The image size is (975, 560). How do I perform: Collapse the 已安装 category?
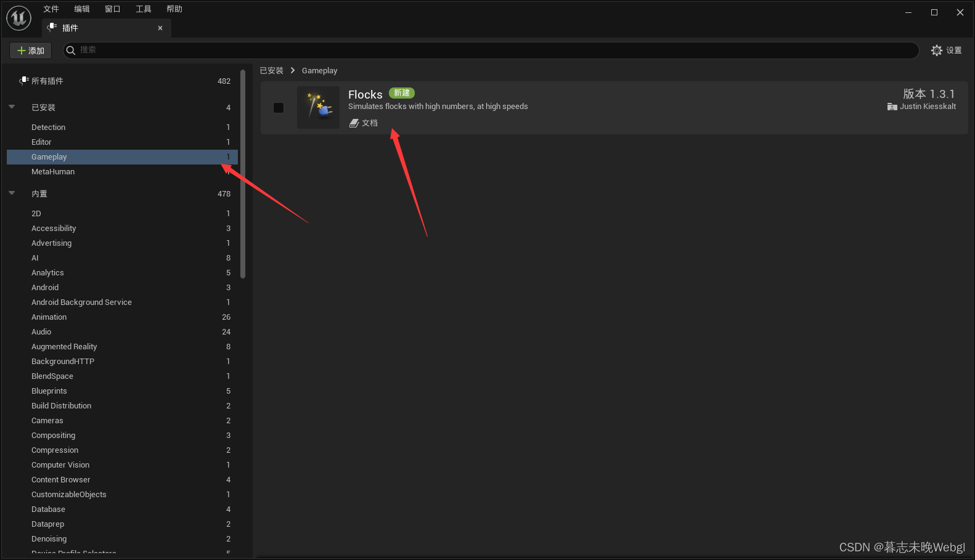[x=12, y=107]
